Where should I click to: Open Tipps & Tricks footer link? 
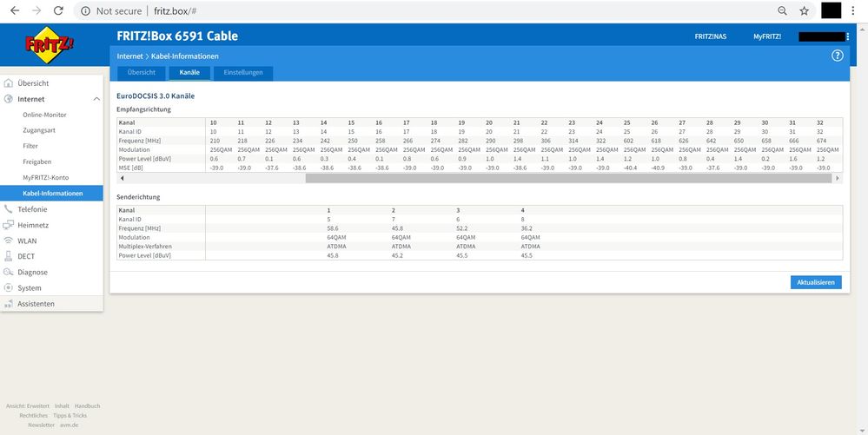(x=70, y=415)
